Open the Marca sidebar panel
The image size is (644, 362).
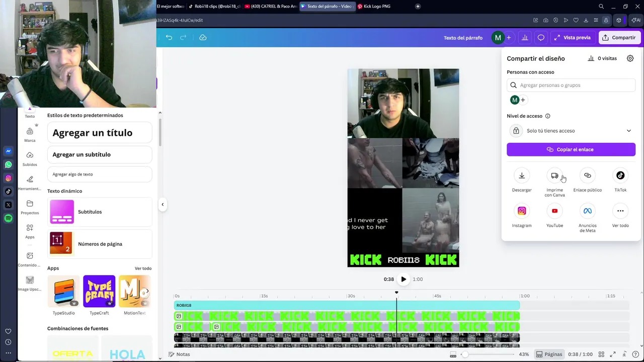[x=30, y=135]
